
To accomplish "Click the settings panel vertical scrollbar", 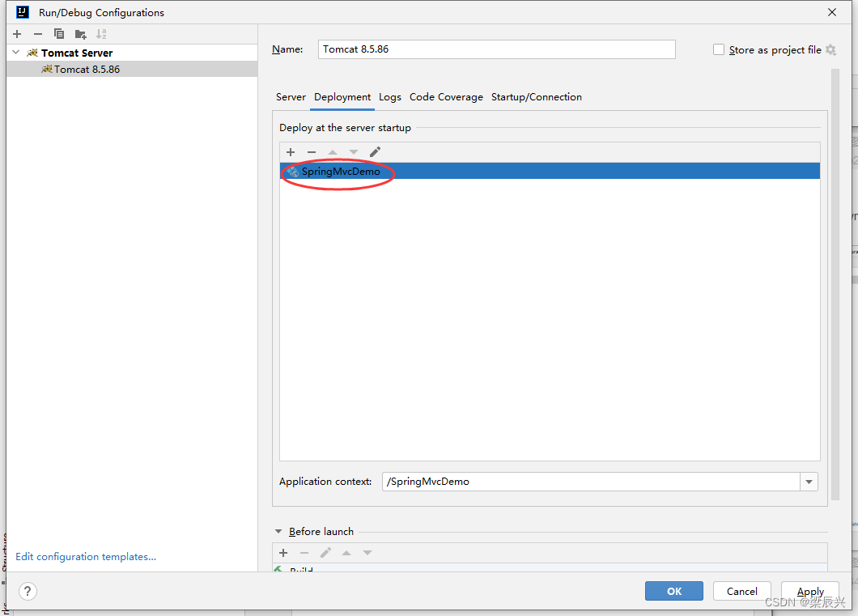I will click(x=835, y=284).
